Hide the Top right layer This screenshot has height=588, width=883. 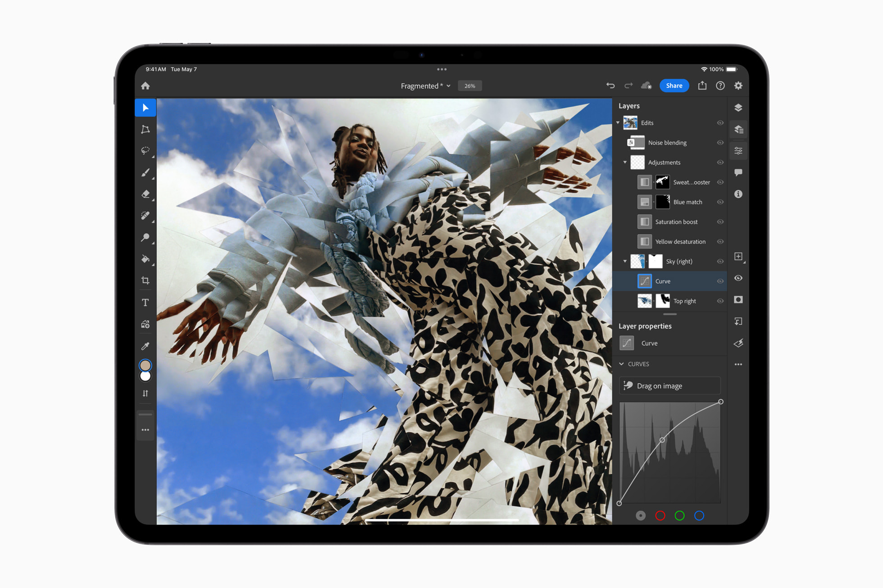point(720,301)
